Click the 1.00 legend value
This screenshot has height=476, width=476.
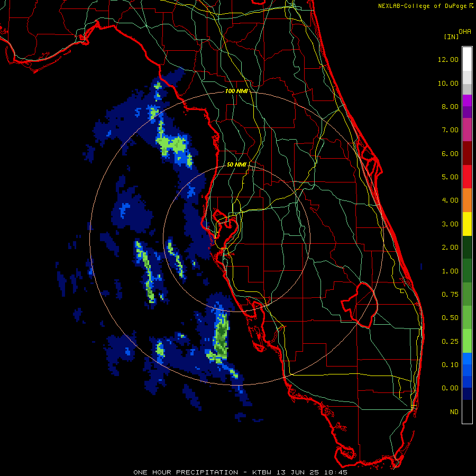[x=450, y=271]
